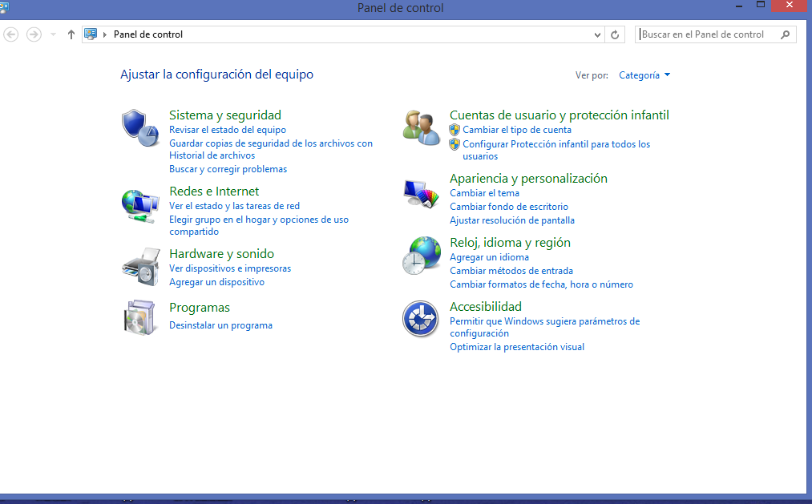Maximize the Panel de control window
Image resolution: width=812 pixels, height=504 pixels.
click(x=760, y=5)
